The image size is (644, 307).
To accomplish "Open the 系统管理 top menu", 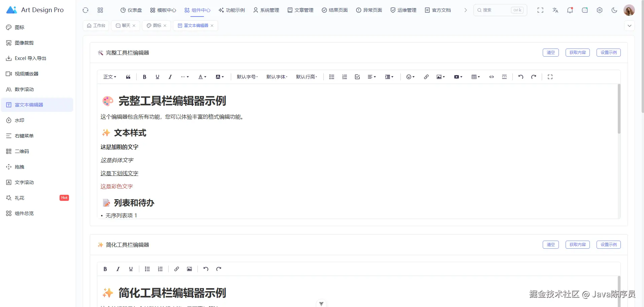I will point(266,10).
